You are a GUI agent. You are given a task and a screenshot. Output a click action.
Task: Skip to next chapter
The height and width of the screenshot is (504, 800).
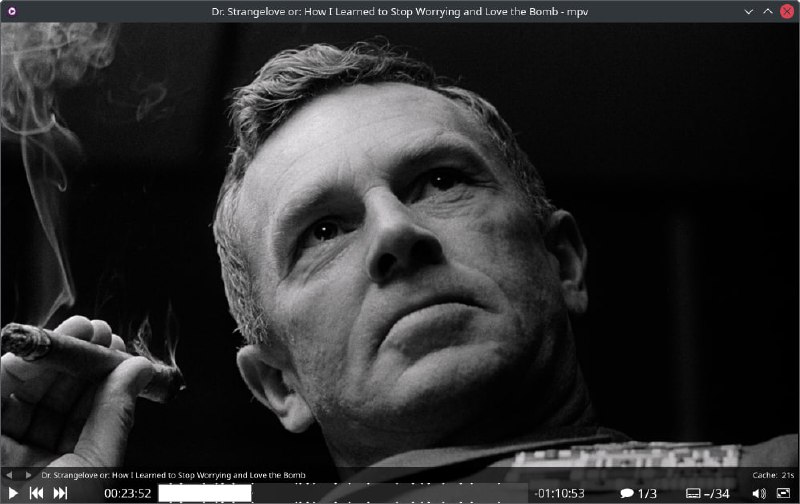[61, 493]
